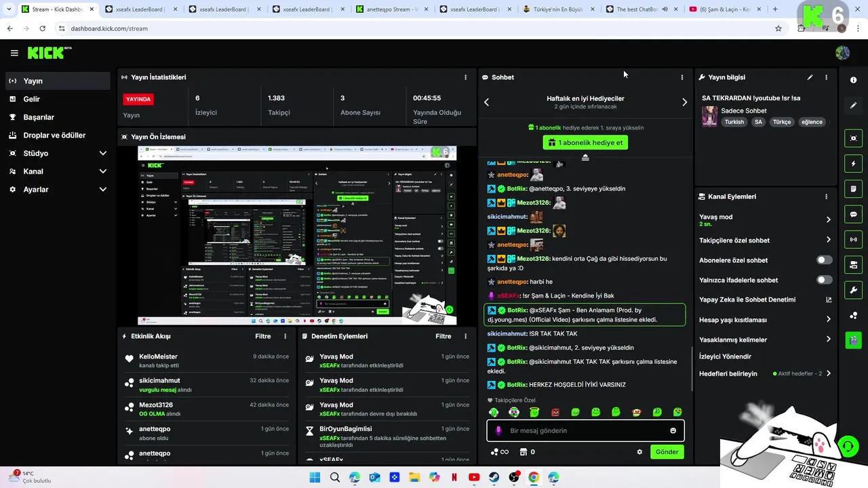This screenshot has height=488, width=868.
Task: Expand Ayarlar menu in sidebar
Action: click(x=103, y=190)
